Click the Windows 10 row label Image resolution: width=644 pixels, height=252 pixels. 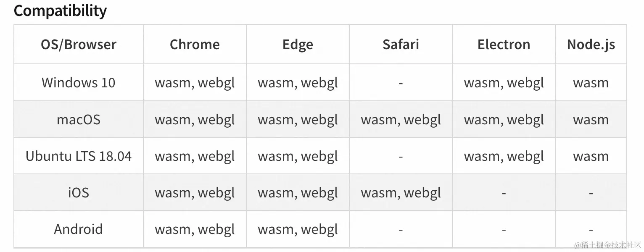pos(79,83)
